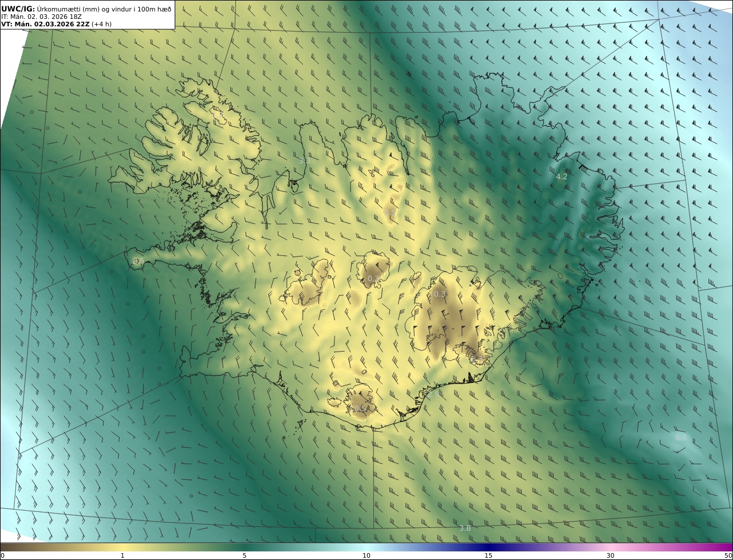
Task: Click the '5' tick label on the color bar
Action: pyautogui.click(x=245, y=555)
